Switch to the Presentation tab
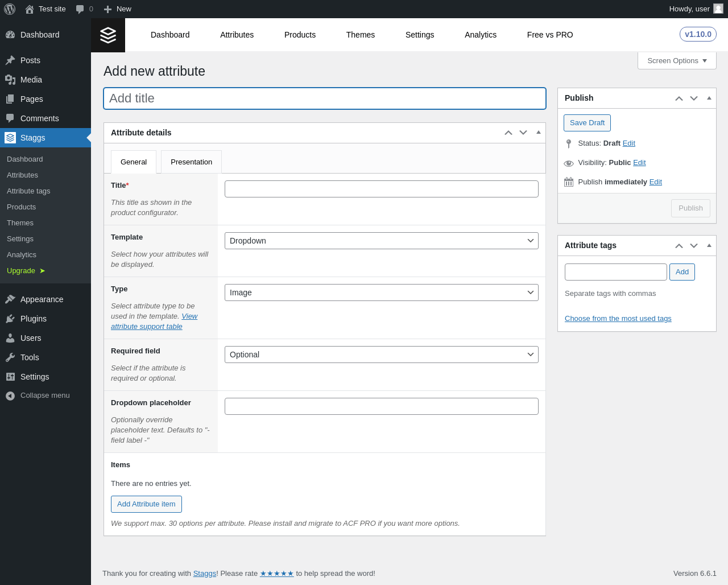Screen dimensions: 728x585 [191, 162]
